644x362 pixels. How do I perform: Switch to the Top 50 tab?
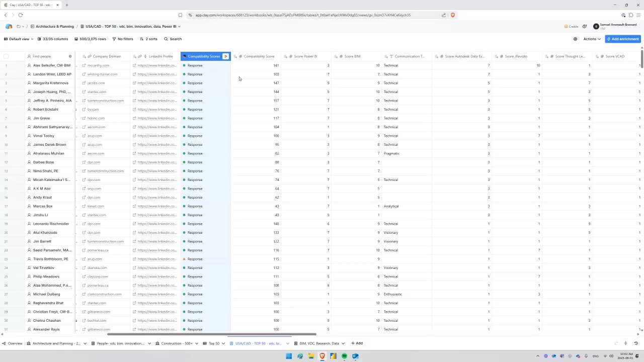click(214, 343)
